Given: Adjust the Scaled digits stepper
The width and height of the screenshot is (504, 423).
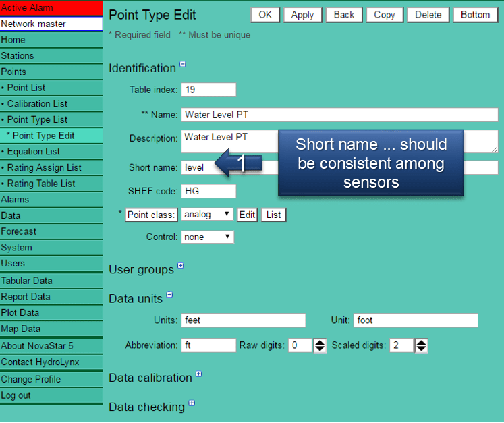Looking at the screenshot, I should (x=421, y=345).
